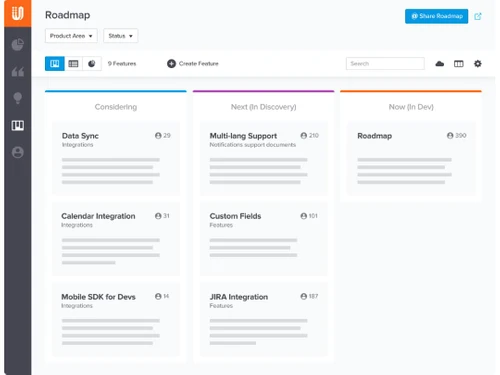Open the Multi-lang Support feature card

click(263, 158)
